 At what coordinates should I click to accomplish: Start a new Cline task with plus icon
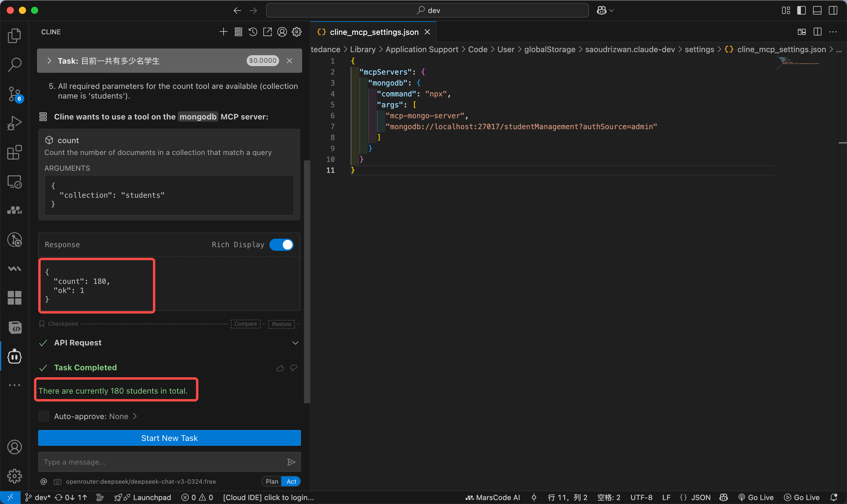point(223,32)
